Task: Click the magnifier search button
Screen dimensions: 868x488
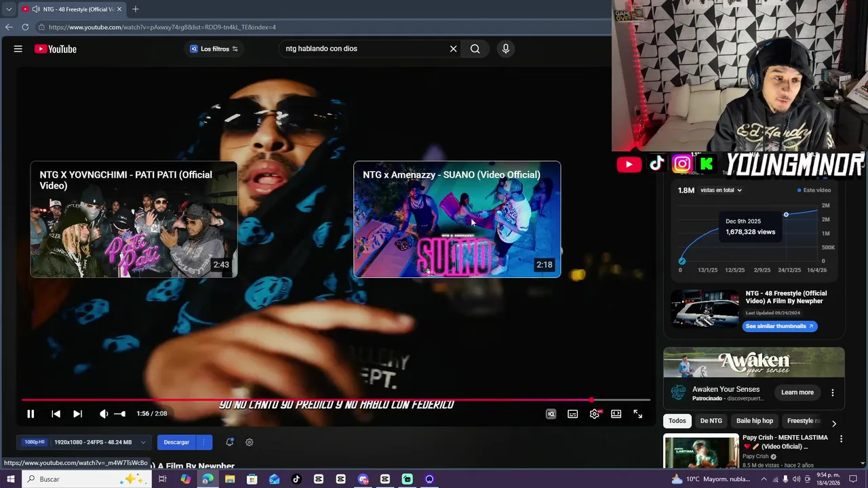Action: click(x=475, y=49)
